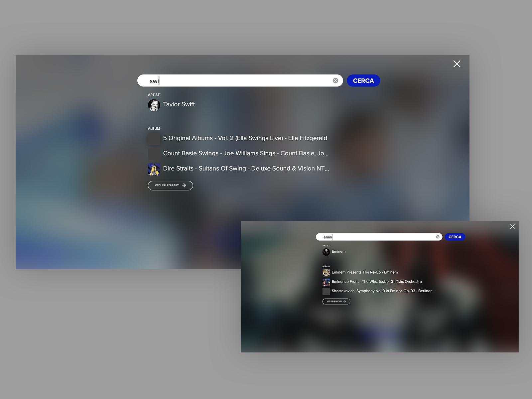Click Eminem's artist photo icon
This screenshot has height=399, width=532.
click(x=326, y=252)
